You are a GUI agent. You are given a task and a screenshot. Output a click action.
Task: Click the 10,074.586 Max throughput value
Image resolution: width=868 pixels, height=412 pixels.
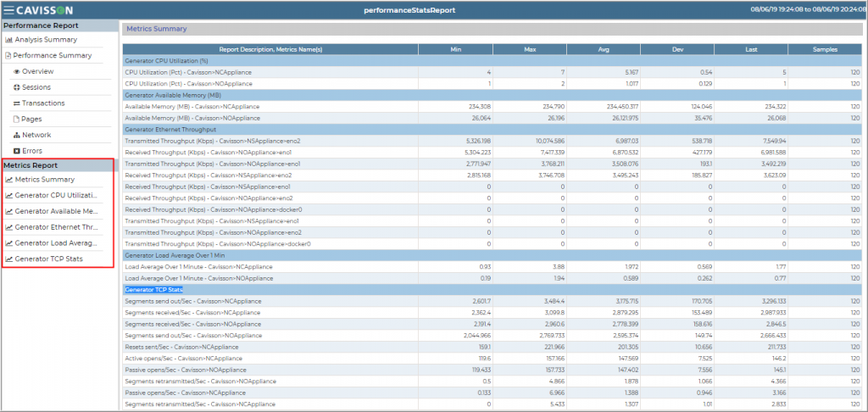(550, 141)
